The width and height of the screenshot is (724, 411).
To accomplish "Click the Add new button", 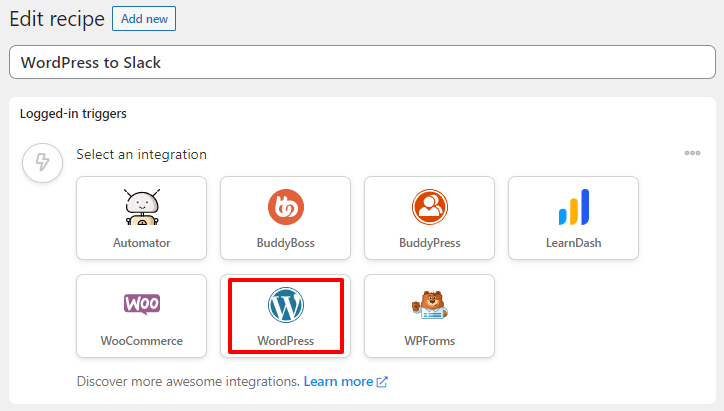I will click(x=144, y=19).
